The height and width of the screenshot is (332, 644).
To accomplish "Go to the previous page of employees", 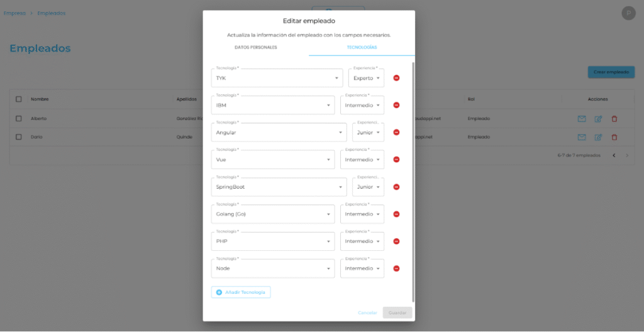I will tap(614, 155).
